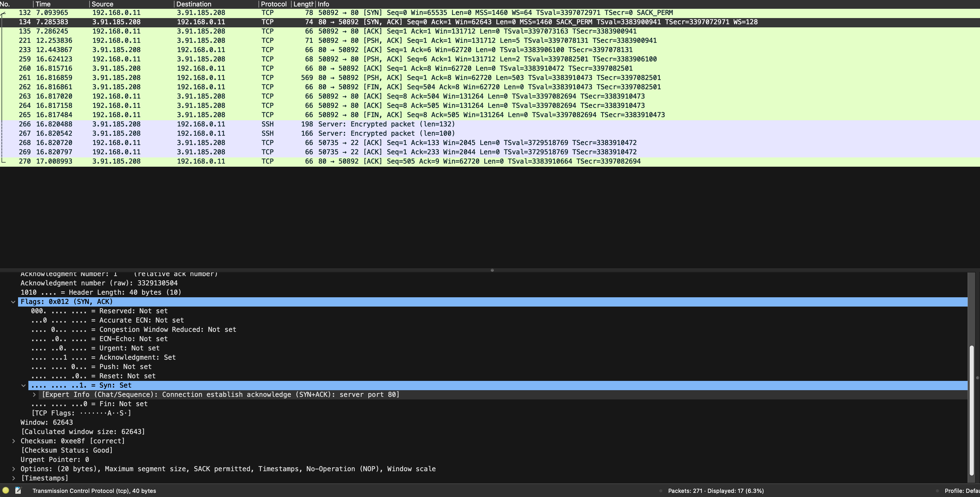Expand the [Timestamps] section
The height and width of the screenshot is (497, 980).
click(14, 478)
